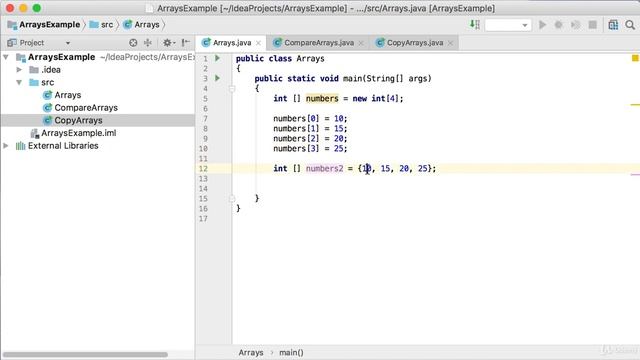Expand the .idea folder
This screenshot has width=640, height=360.
point(19,70)
